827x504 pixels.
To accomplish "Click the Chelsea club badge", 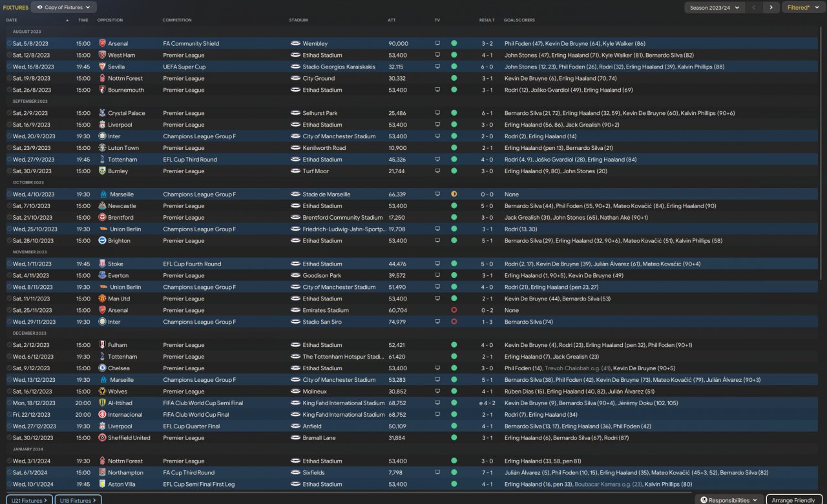I will pos(102,368).
